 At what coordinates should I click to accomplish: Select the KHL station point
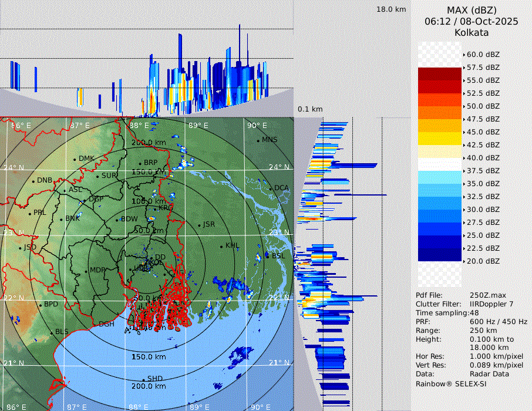coord(221,246)
